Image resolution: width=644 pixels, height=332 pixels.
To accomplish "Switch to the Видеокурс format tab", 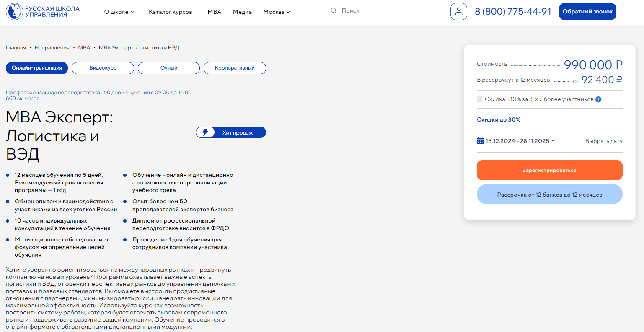I will 103,68.
